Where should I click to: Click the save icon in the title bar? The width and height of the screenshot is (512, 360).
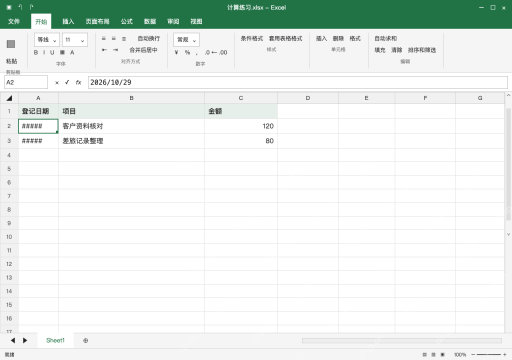coord(9,7)
